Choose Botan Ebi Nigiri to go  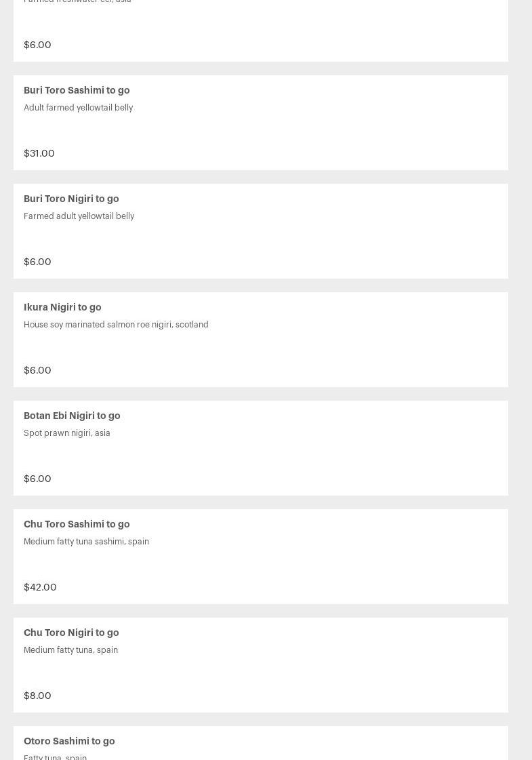tap(72, 416)
